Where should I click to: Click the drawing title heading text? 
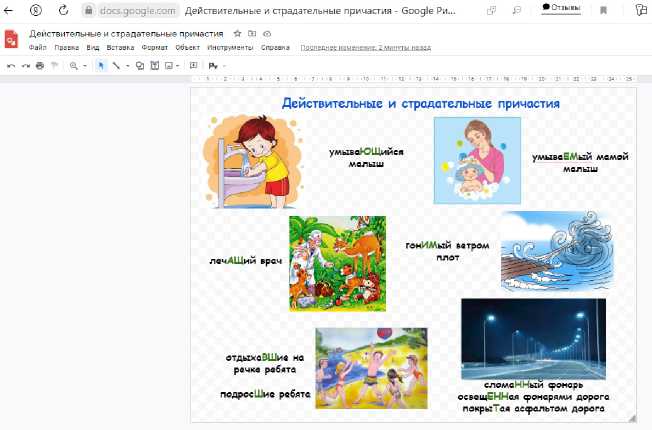tap(420, 103)
